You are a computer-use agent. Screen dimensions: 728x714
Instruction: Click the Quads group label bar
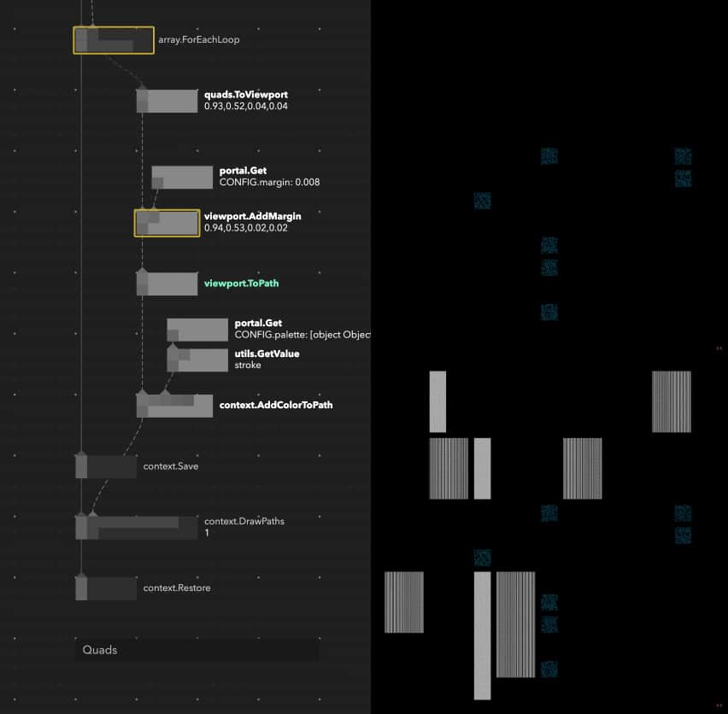[x=197, y=649]
